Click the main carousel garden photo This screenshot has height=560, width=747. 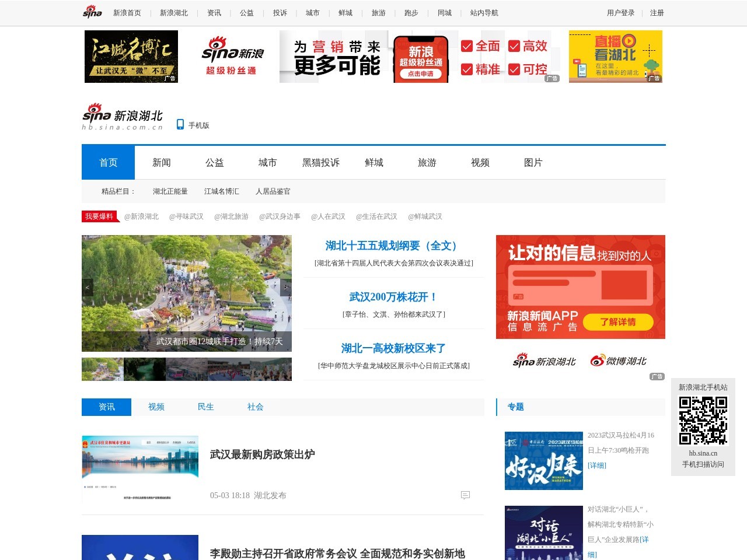(x=187, y=293)
